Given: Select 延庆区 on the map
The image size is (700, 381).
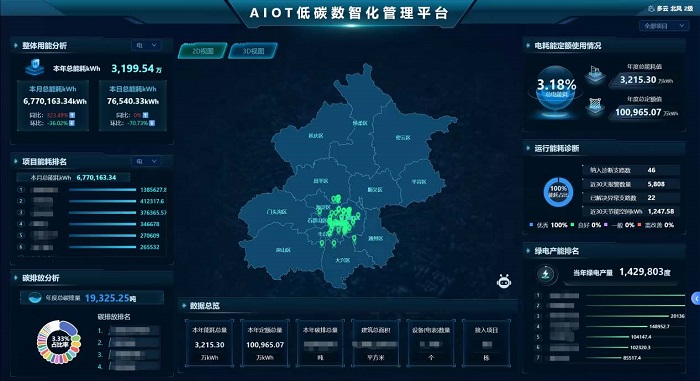Looking at the screenshot, I should pyautogui.click(x=316, y=135).
